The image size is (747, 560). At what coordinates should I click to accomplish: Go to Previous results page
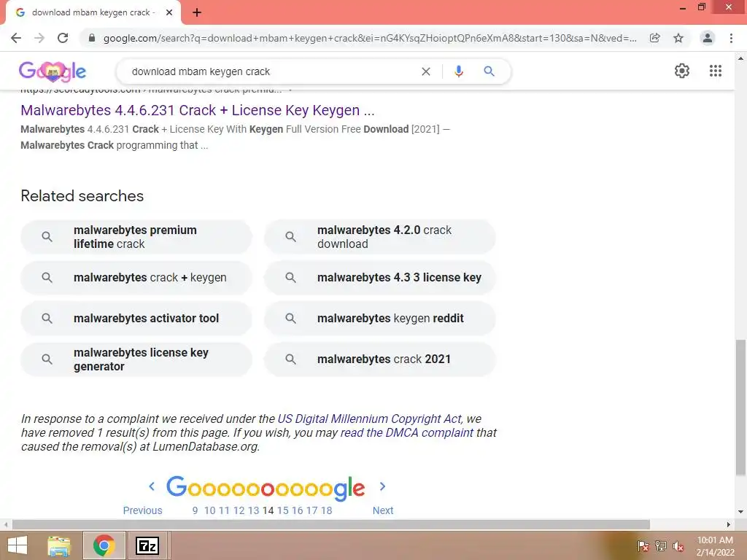point(142,510)
